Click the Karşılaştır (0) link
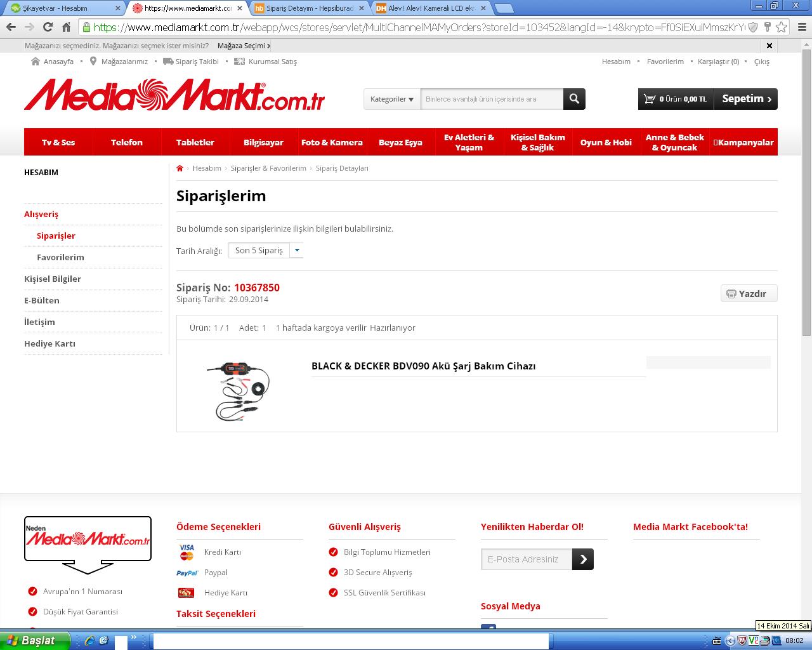 (718, 62)
